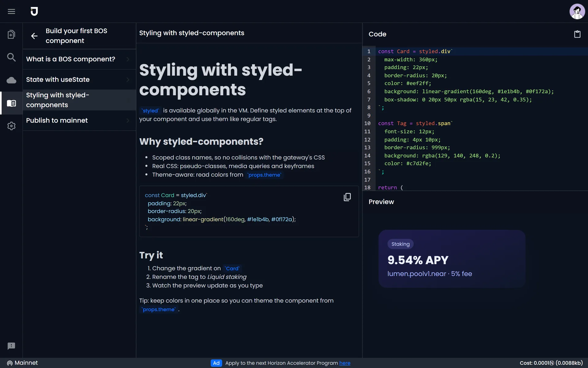The height and width of the screenshot is (368, 588).
Task: Click code line 'return (' in editor
Action: tap(390, 187)
